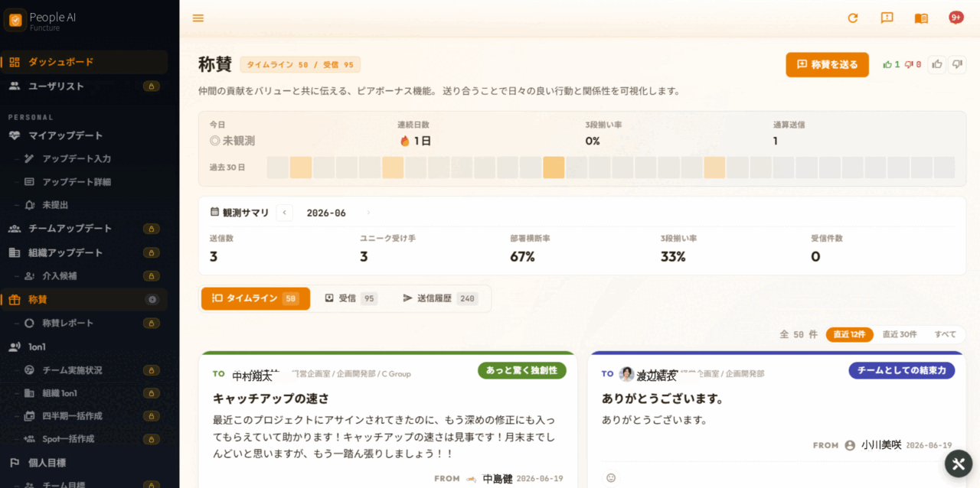Select 称賛 in sidebar
Screen dimensions: 980x488
(x=84, y=299)
